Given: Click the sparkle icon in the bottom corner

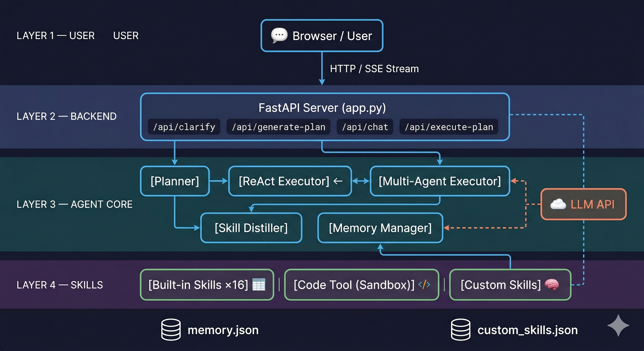Looking at the screenshot, I should (x=619, y=326).
